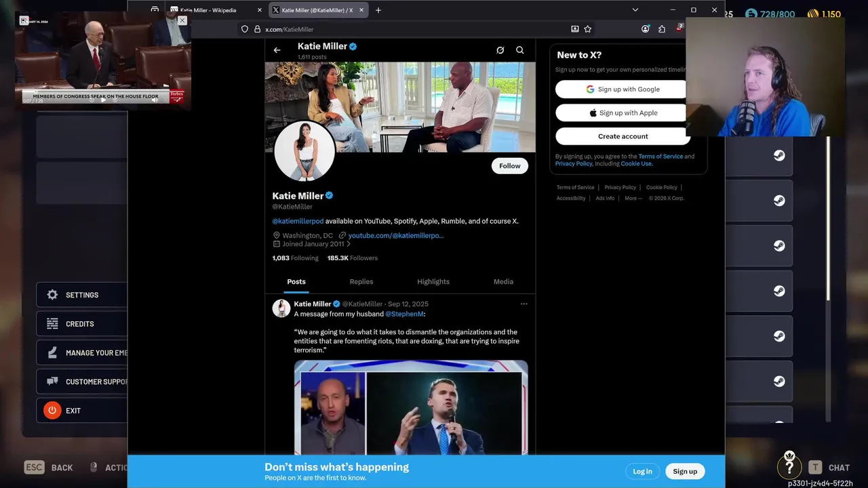Click Sign up on the bottom banner
The height and width of the screenshot is (488, 868).
click(685, 472)
